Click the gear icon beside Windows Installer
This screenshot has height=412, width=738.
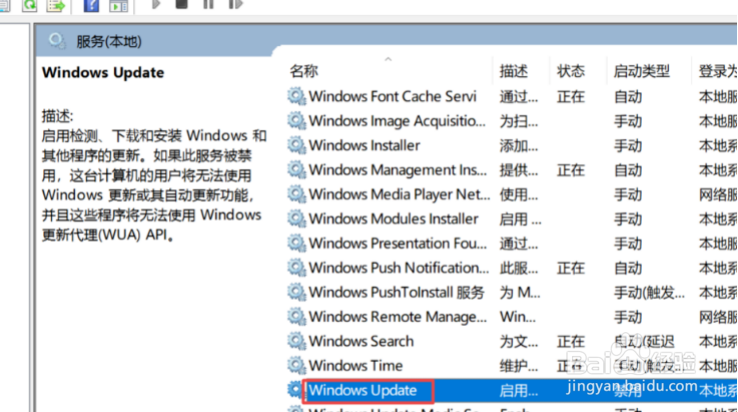click(x=297, y=145)
